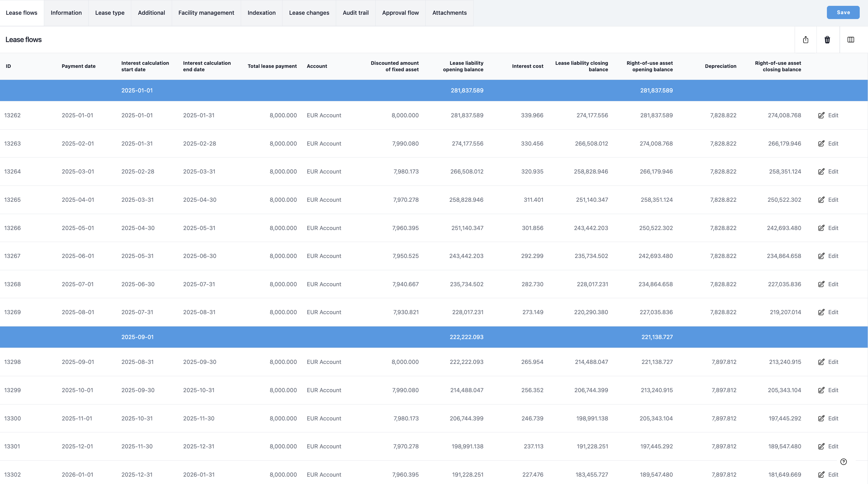Click the help question mark icon
This screenshot has height=484, width=868.
843,462
